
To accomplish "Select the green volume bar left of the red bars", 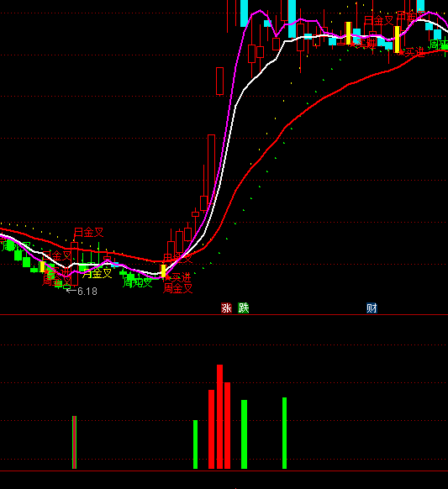I will point(195,444).
